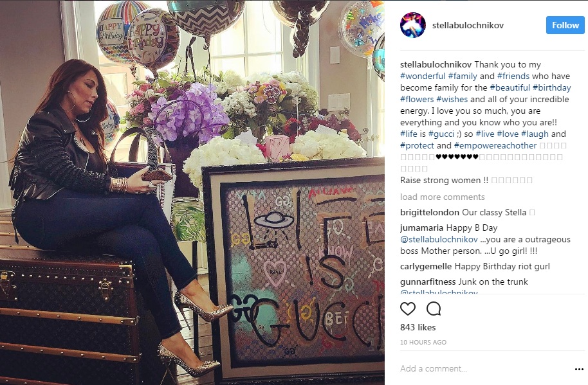Open the #friends hashtag link
Screen dimensions: 588x385
(513, 76)
